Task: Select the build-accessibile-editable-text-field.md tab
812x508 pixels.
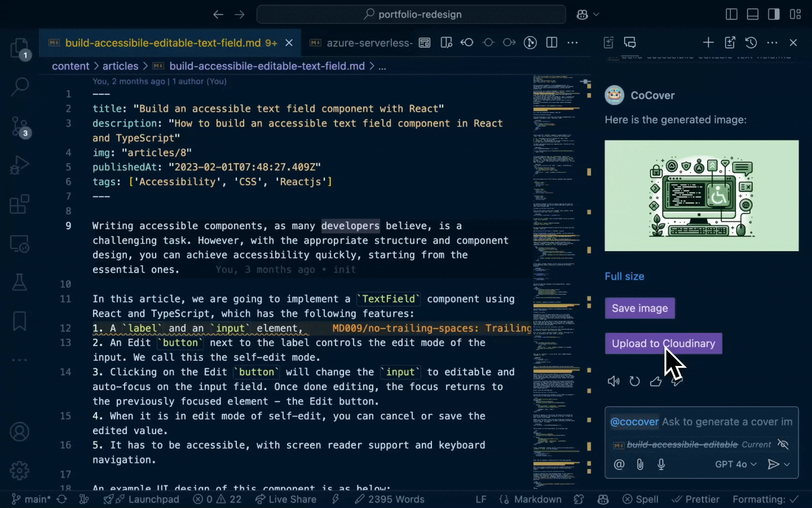Action: tap(163, 43)
